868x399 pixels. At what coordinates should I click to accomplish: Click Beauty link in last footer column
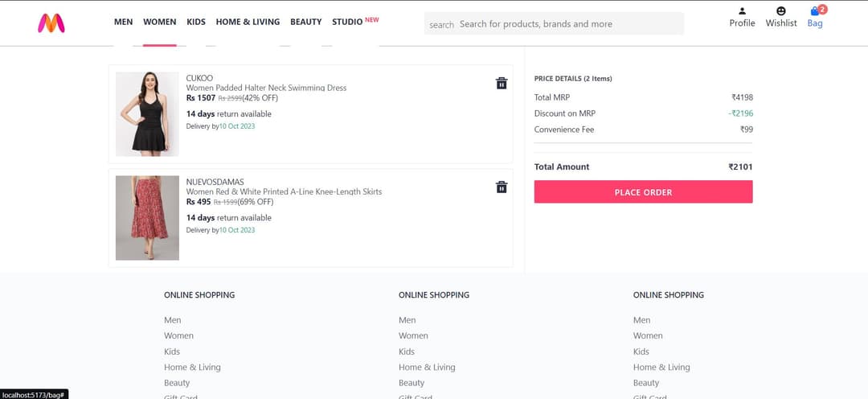click(x=646, y=382)
